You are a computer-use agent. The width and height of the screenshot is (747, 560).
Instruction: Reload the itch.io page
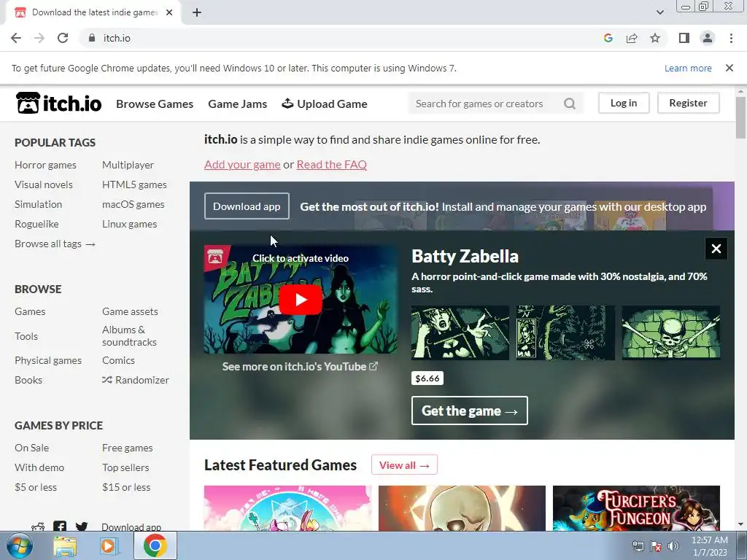click(63, 38)
